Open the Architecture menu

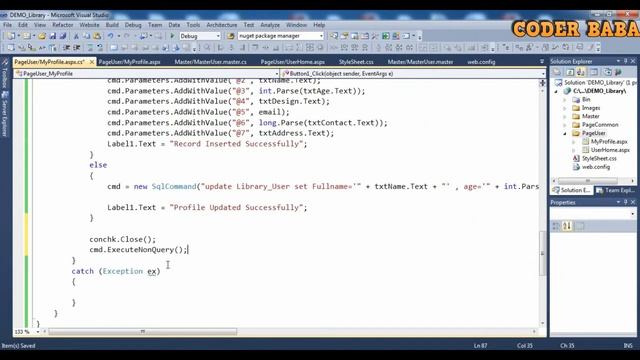[222, 25]
